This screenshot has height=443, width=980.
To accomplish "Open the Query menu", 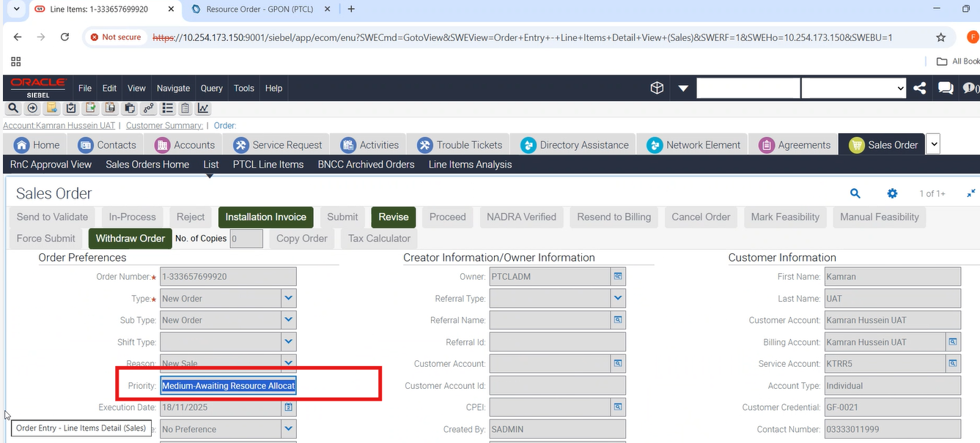I will (211, 88).
